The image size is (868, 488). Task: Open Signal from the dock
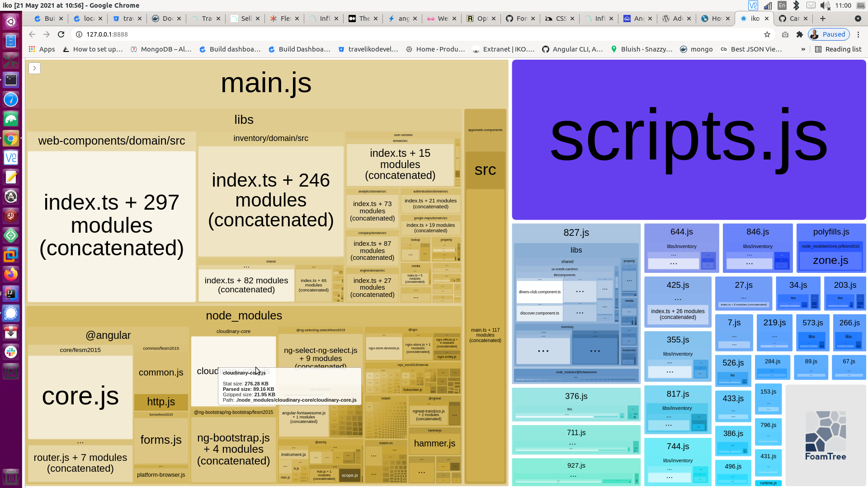(x=11, y=313)
